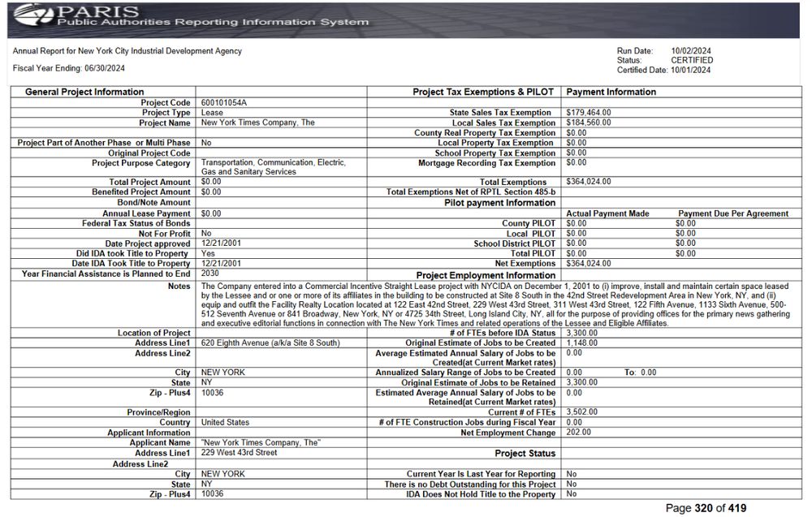The width and height of the screenshot is (812, 517).
Task: Click the CERTIFIED status text
Action: click(692, 60)
